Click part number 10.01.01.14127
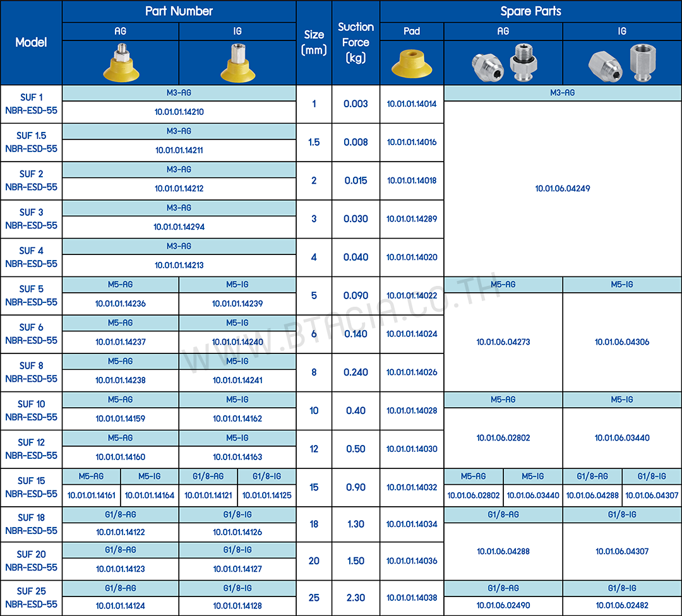682x616 pixels. point(237,569)
